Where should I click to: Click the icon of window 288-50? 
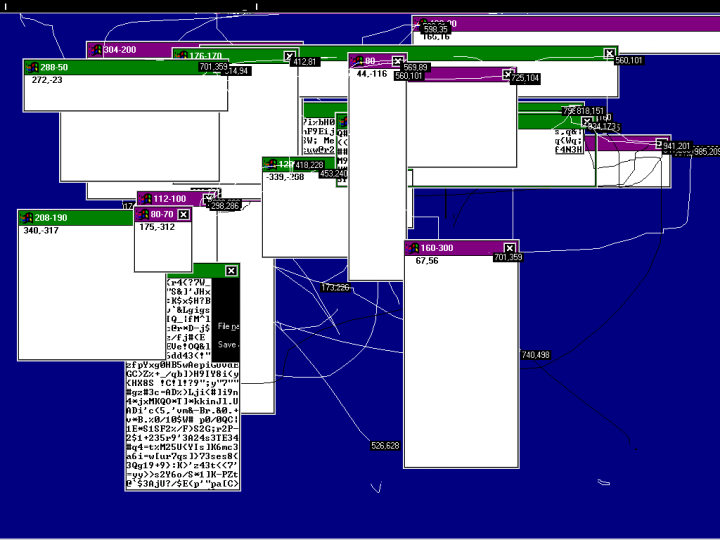tap(31, 67)
